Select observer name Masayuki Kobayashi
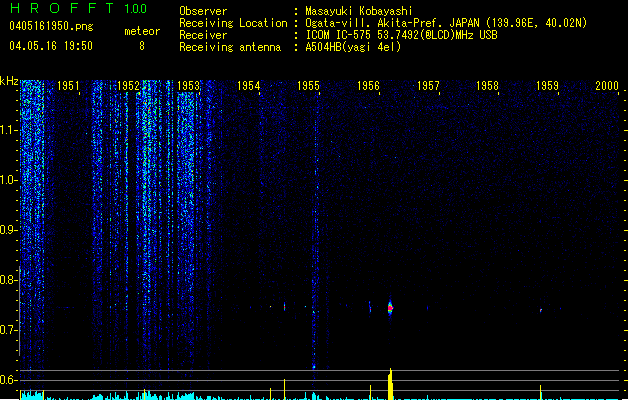 point(359,11)
